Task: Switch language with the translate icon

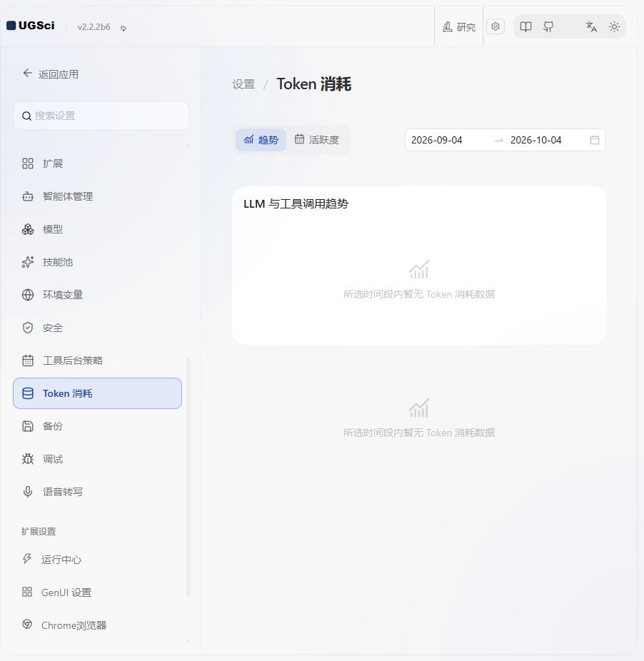Action: pyautogui.click(x=591, y=27)
